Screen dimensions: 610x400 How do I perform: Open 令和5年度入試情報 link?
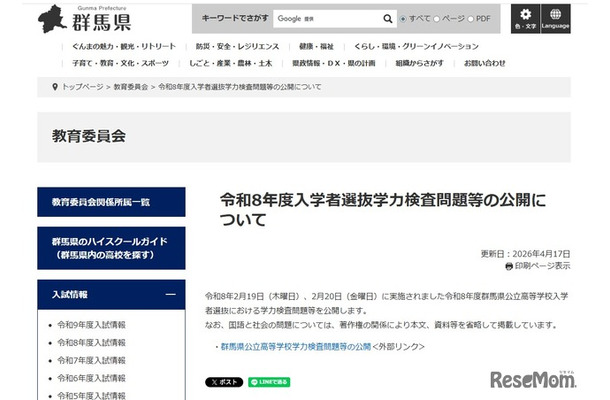coord(91,396)
